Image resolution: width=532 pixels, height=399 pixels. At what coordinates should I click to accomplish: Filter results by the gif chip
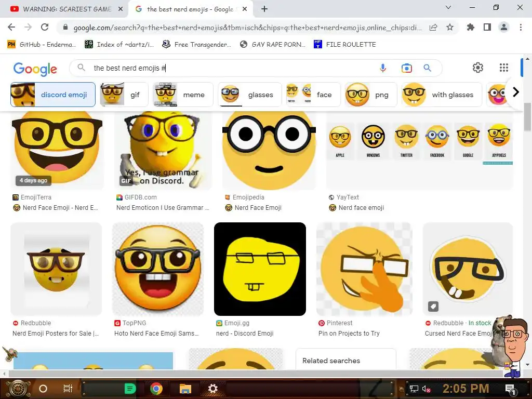click(x=124, y=95)
